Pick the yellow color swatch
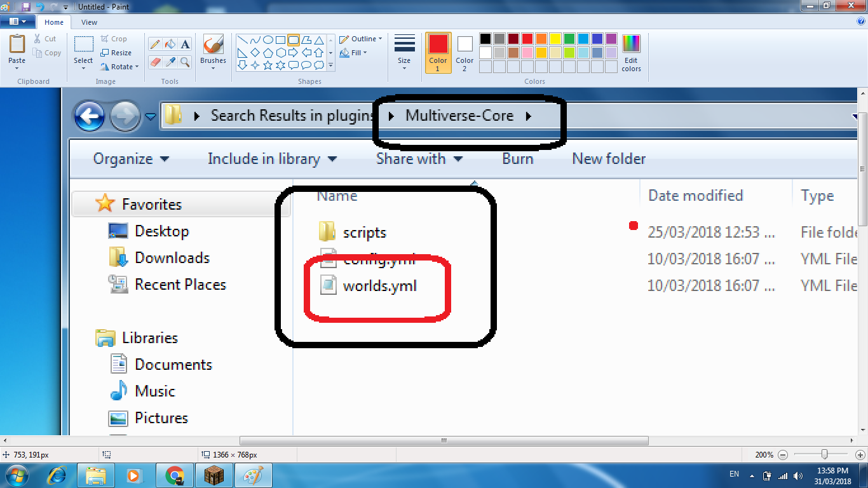 point(555,39)
